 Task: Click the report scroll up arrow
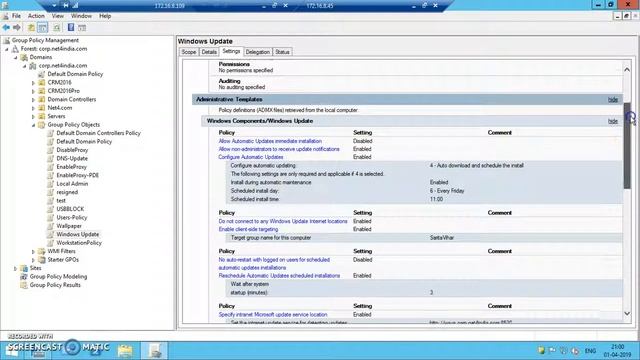click(627, 70)
